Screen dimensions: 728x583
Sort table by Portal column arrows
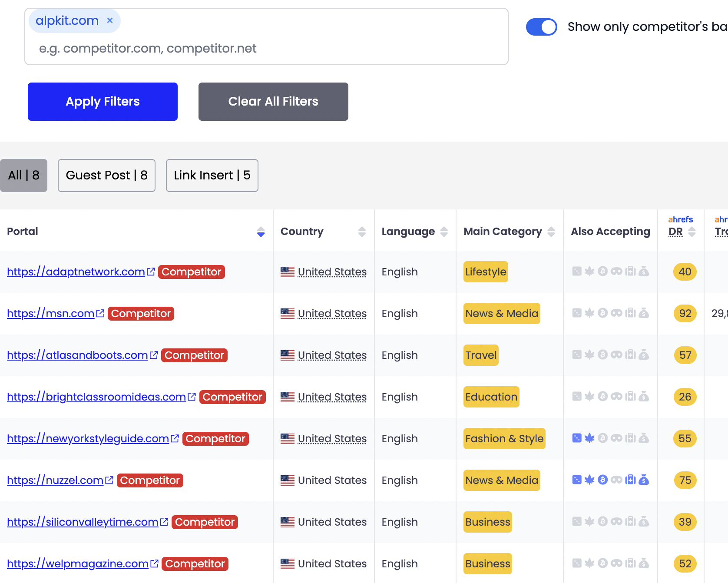coord(261,232)
